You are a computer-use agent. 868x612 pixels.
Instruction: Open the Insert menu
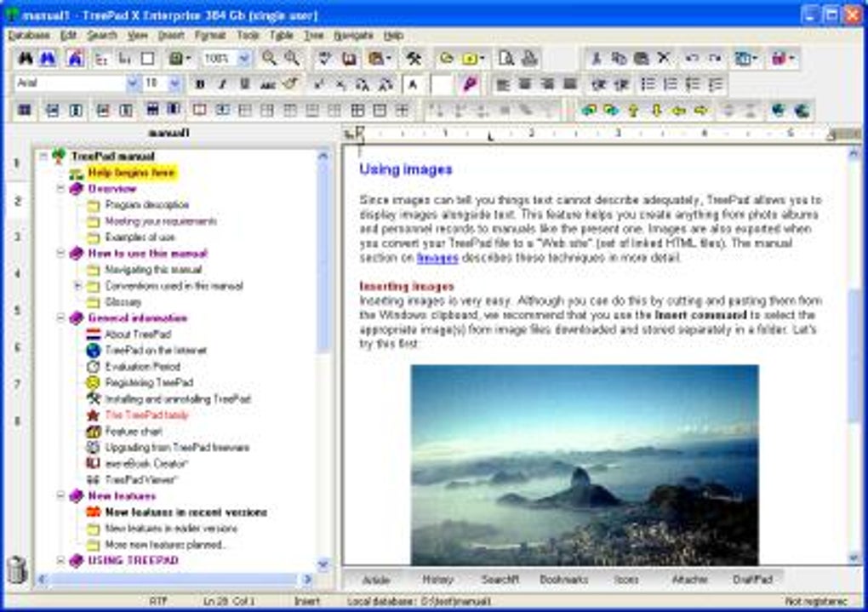(171, 36)
